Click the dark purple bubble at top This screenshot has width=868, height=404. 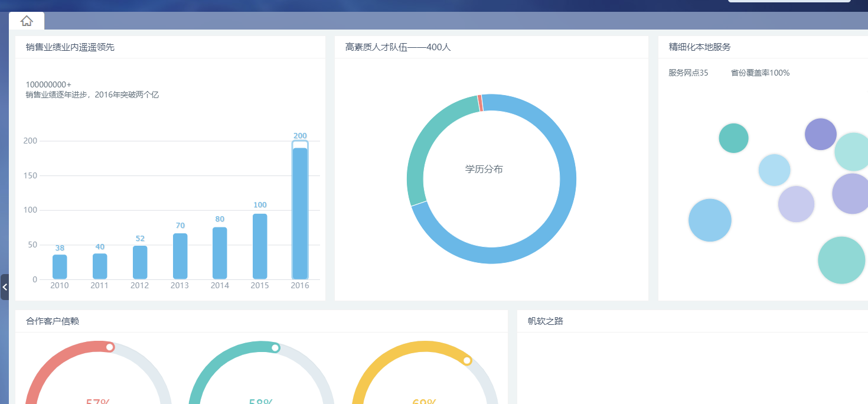821,134
